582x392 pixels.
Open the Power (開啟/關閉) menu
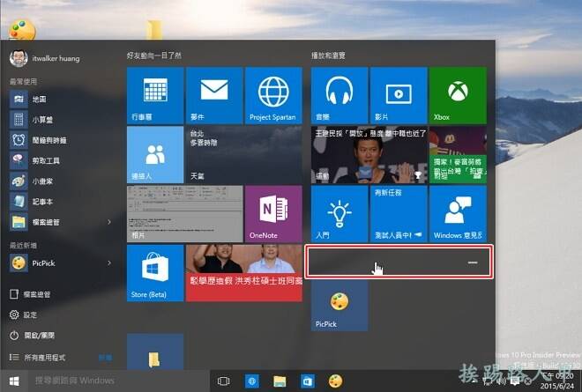(32, 336)
